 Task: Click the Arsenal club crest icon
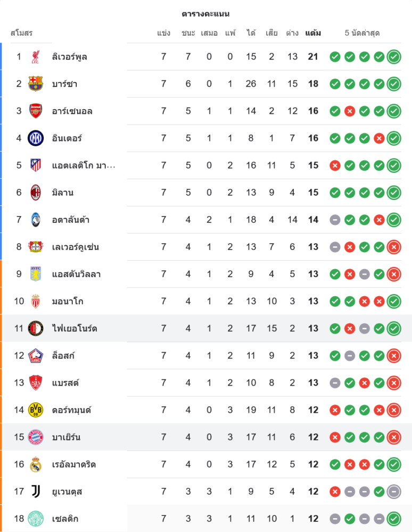pyautogui.click(x=36, y=111)
